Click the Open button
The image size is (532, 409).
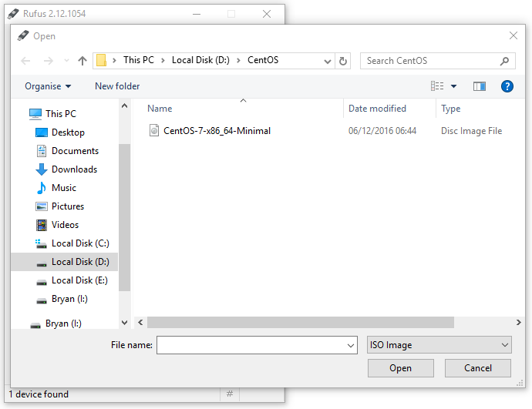click(401, 368)
